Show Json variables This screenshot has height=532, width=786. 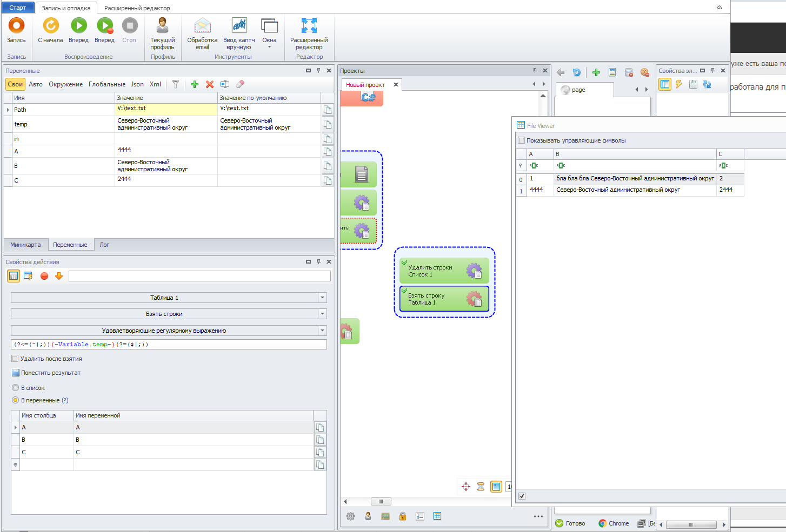click(x=137, y=84)
